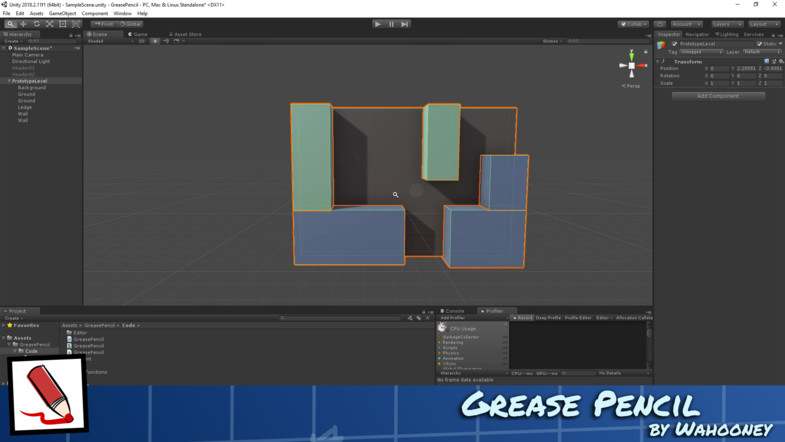Screen dimensions: 785x442
Task: Open the scene effects image button
Action: click(176, 41)
